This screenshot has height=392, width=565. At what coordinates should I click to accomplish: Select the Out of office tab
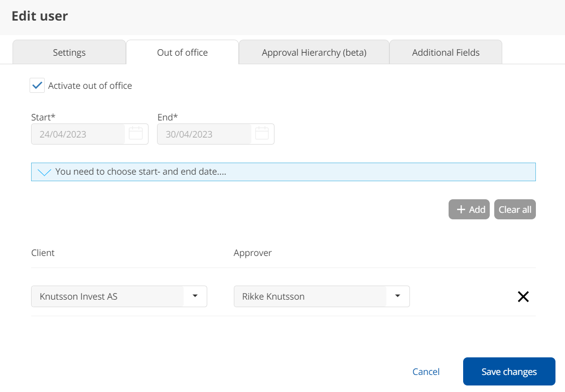[182, 53]
